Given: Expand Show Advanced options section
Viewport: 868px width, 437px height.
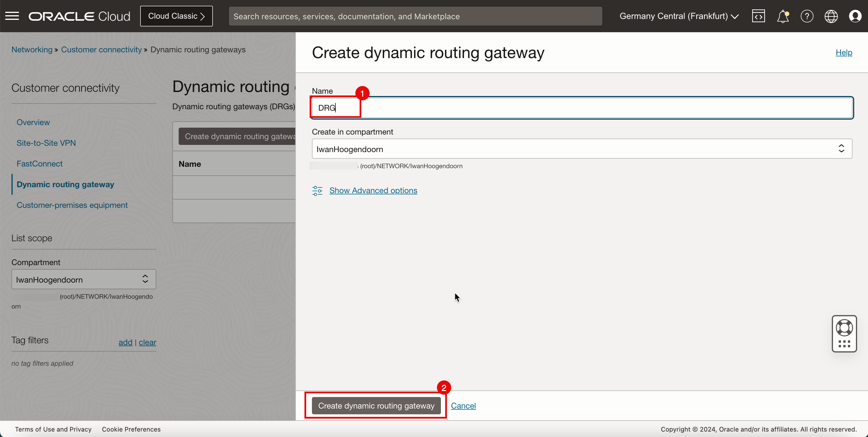Looking at the screenshot, I should [373, 190].
